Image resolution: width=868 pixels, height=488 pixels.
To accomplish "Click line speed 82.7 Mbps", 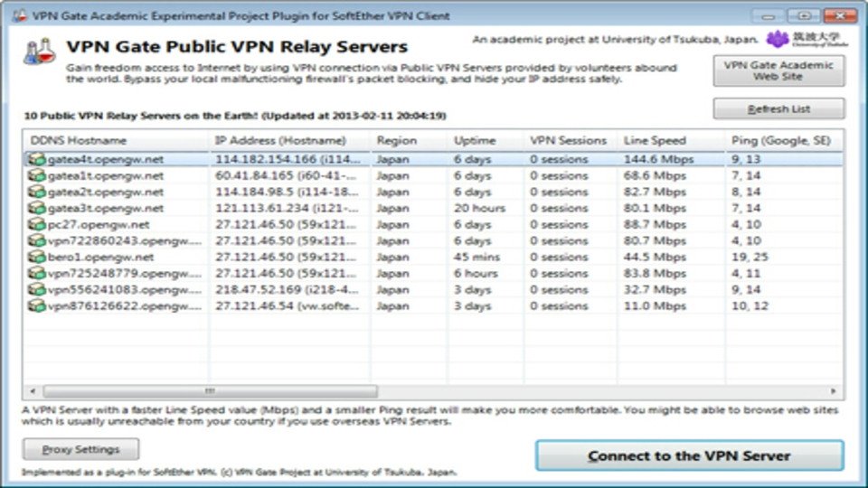I will (x=655, y=192).
